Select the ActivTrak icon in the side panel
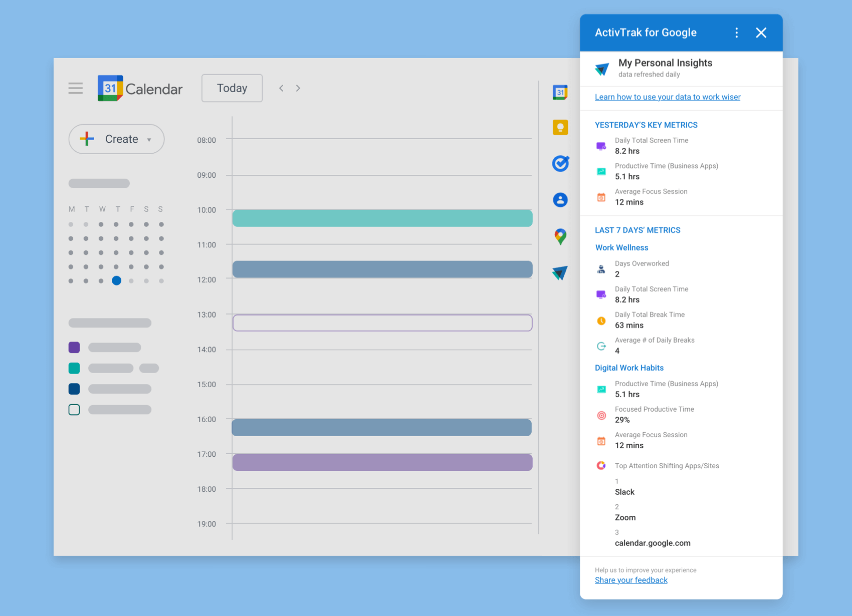The height and width of the screenshot is (616, 852). tap(560, 273)
